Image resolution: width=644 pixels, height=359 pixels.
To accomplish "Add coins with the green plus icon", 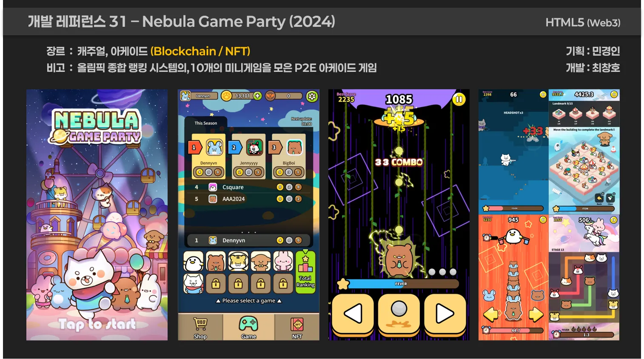I will point(257,96).
